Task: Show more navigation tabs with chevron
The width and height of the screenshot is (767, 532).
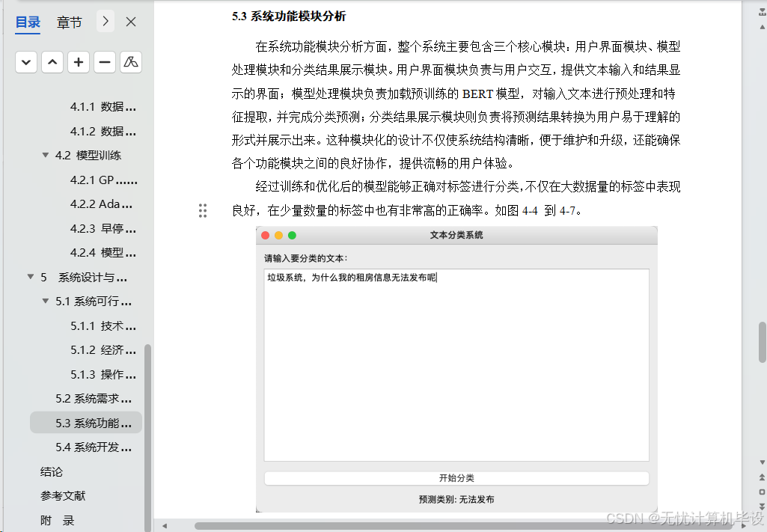Action: click(106, 21)
